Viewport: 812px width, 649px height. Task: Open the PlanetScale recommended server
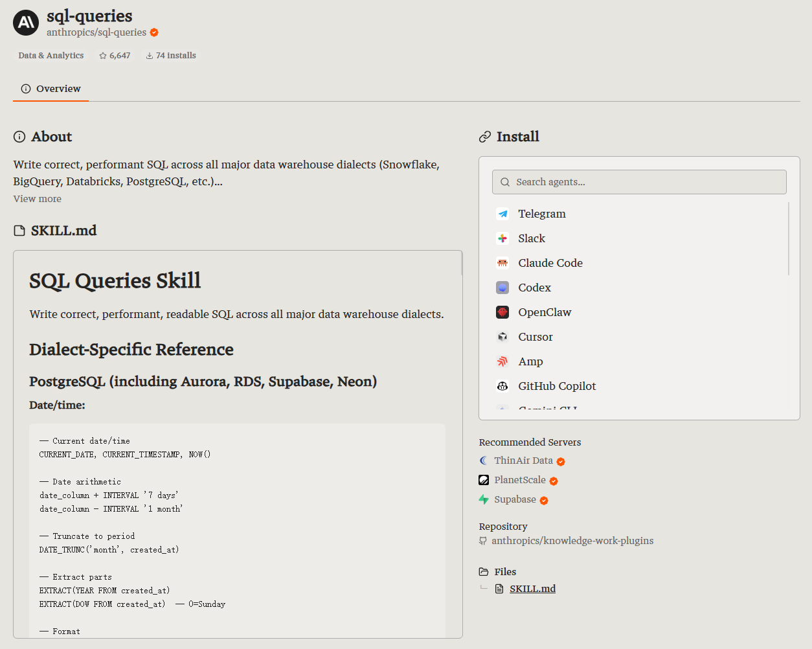pyautogui.click(x=519, y=480)
